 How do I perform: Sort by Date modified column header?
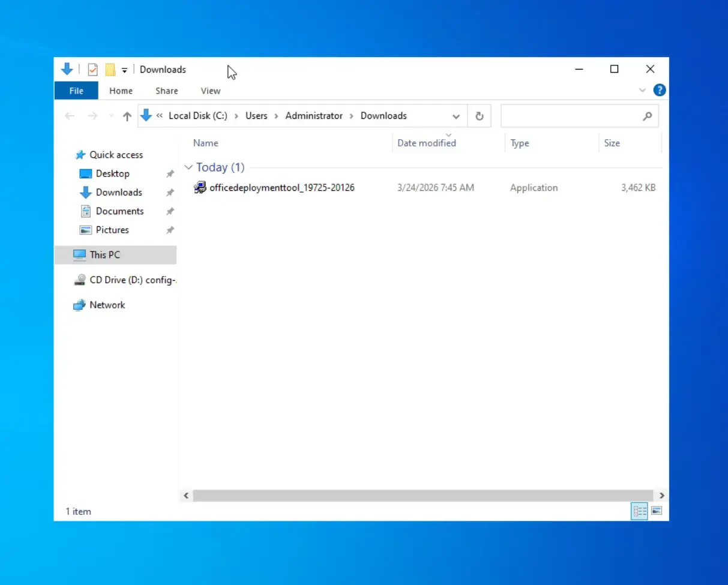[426, 143]
